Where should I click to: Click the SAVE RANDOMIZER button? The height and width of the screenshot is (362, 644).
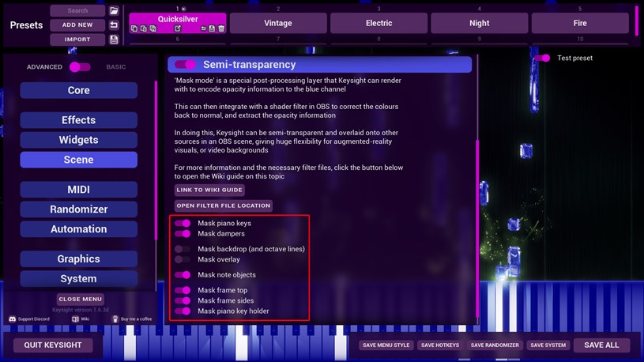(x=495, y=345)
